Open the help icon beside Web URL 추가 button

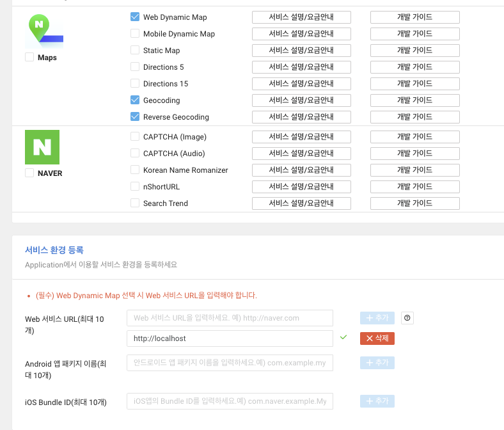coord(407,318)
